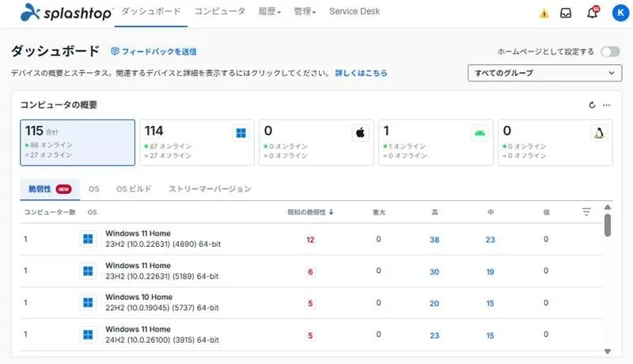Open the table column filter icon
The image size is (633, 364).
click(x=586, y=212)
